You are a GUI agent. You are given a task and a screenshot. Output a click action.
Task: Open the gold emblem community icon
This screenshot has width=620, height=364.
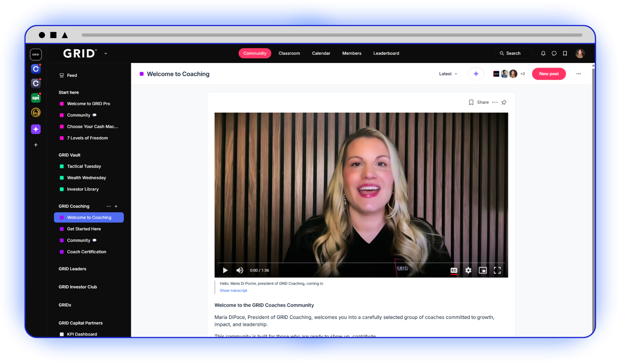[36, 113]
